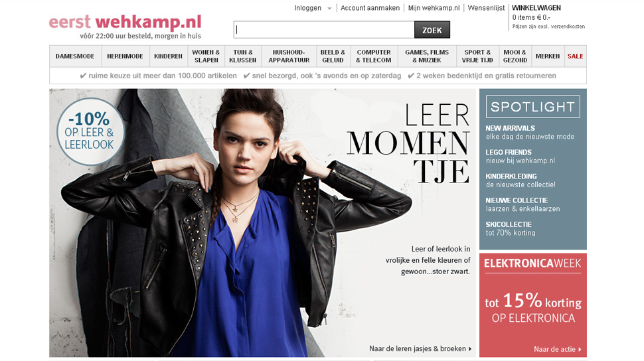Focus the search input field

point(324,30)
